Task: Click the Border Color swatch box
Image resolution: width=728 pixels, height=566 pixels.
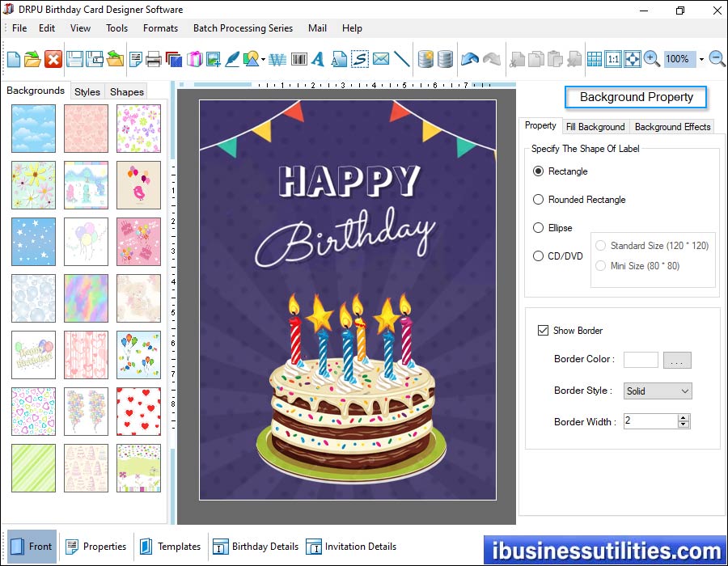Action: (641, 360)
